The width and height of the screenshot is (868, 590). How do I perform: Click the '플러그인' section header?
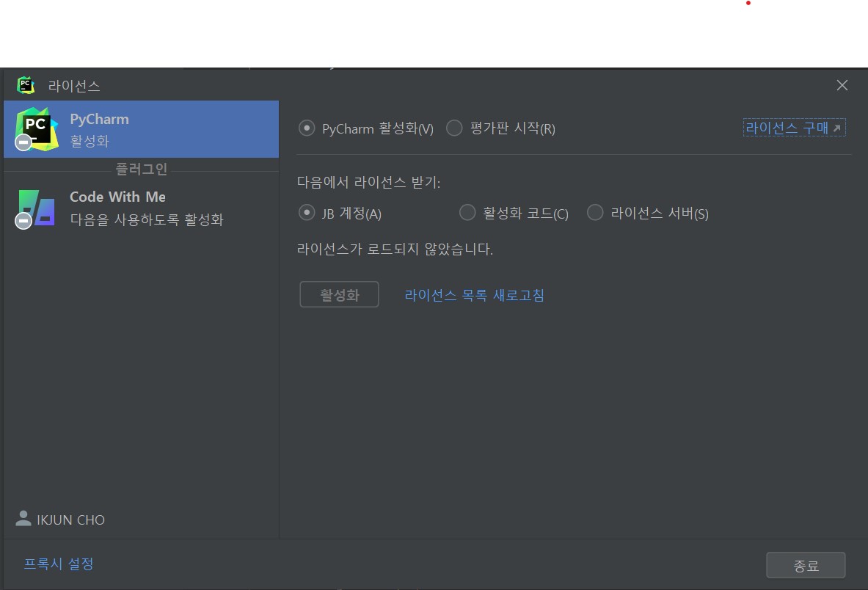141,169
